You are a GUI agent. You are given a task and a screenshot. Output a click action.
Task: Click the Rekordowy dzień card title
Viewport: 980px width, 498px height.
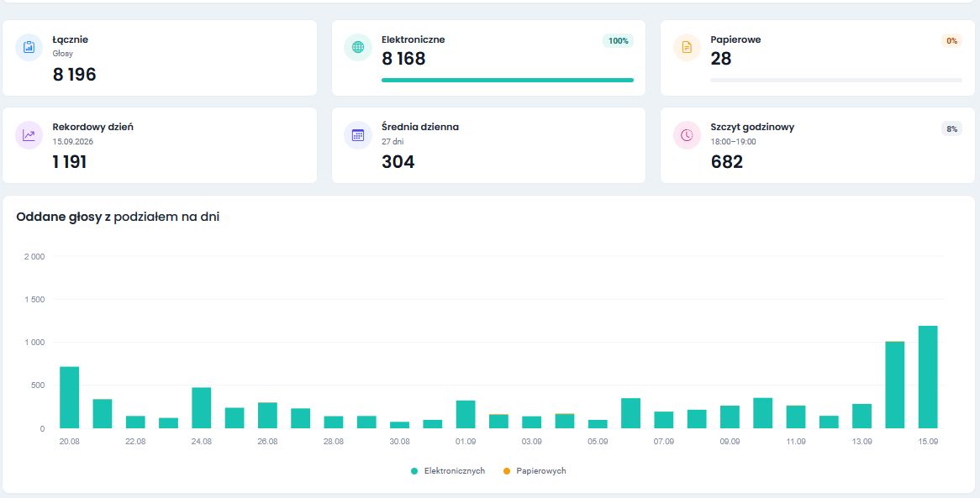pyautogui.click(x=93, y=127)
